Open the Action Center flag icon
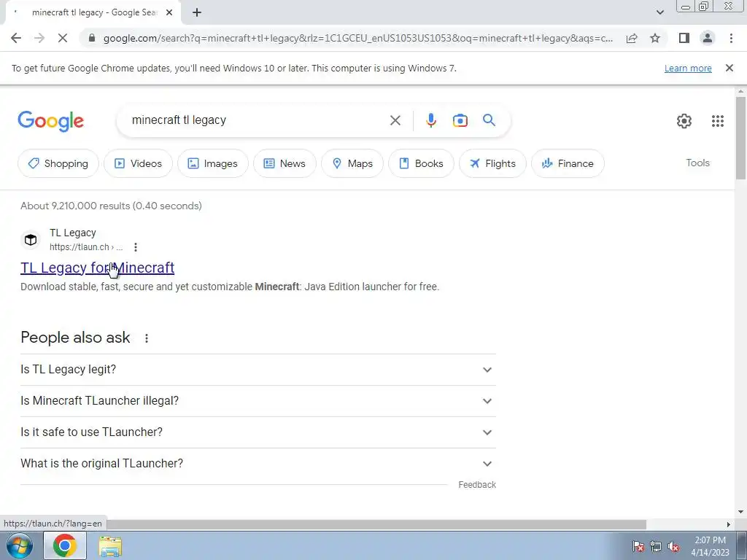747x560 pixels. coord(638,546)
